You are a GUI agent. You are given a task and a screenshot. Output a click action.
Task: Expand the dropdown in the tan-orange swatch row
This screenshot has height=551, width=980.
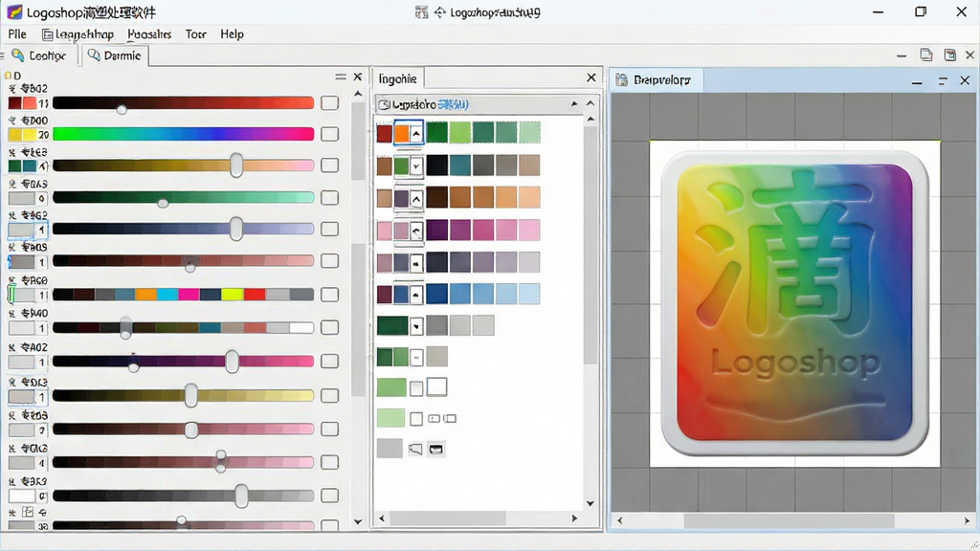(415, 199)
